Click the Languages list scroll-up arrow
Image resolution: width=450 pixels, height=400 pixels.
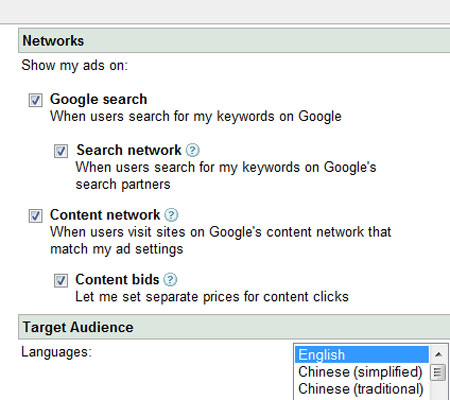(438, 355)
